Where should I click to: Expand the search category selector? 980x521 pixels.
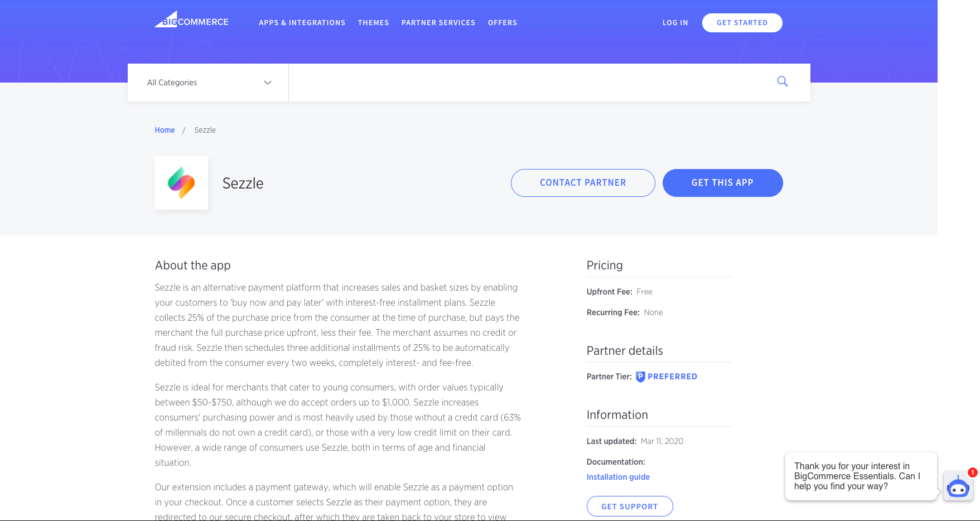206,82
